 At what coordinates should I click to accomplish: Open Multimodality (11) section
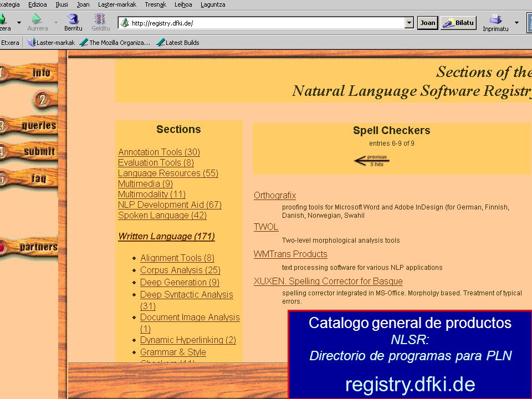coord(152,194)
